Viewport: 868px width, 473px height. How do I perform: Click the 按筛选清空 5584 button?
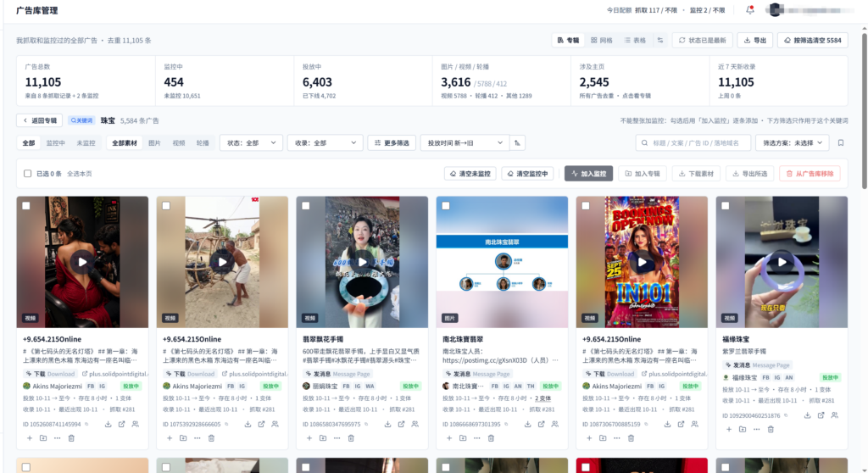click(x=813, y=41)
